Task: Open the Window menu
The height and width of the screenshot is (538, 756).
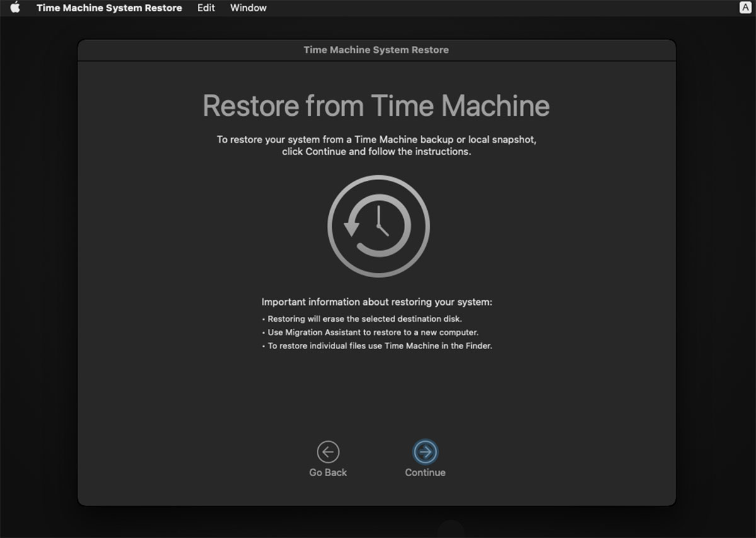Action: pos(248,8)
